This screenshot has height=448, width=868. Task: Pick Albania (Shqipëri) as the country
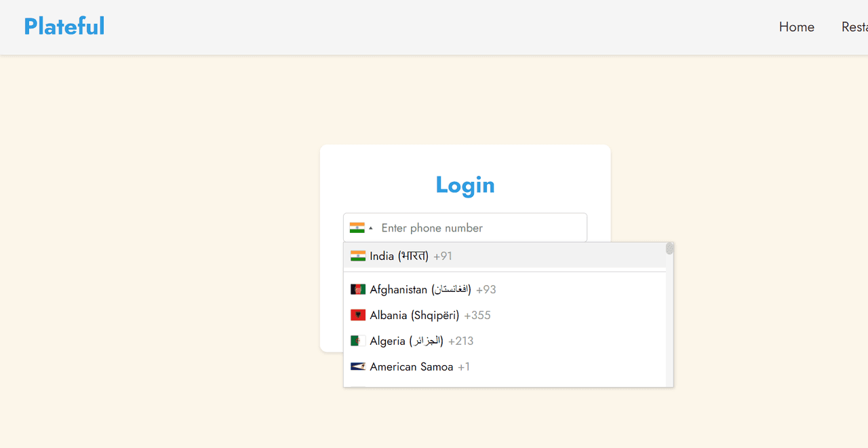click(x=414, y=315)
